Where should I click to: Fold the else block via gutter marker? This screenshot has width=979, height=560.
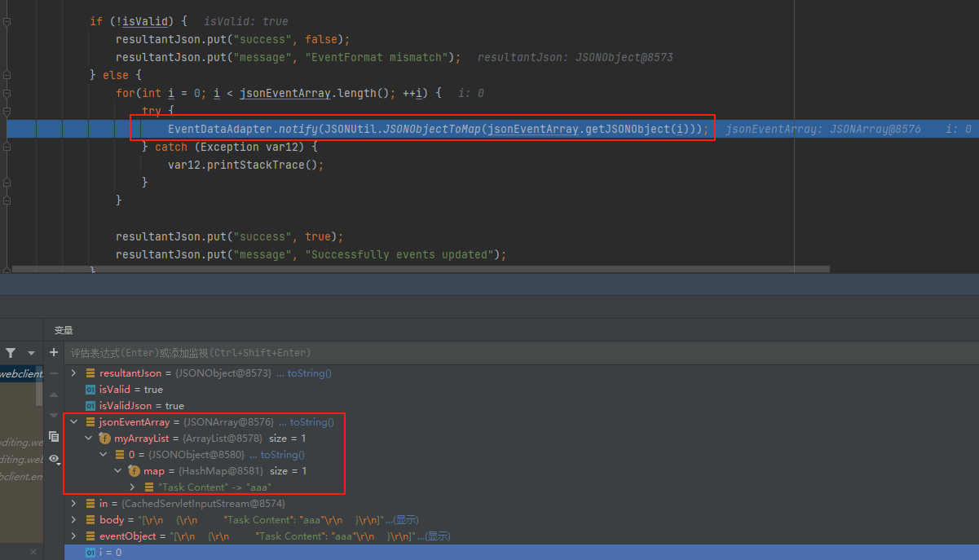tap(7, 75)
